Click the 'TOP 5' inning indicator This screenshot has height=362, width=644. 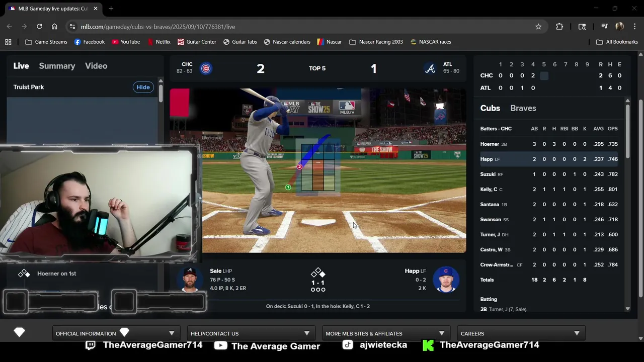tap(317, 68)
